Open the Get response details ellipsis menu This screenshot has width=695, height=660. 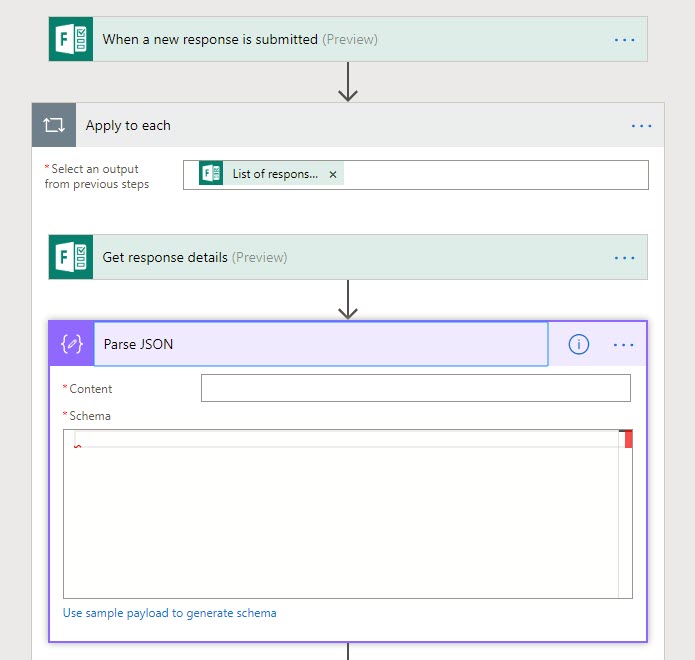pos(624,257)
